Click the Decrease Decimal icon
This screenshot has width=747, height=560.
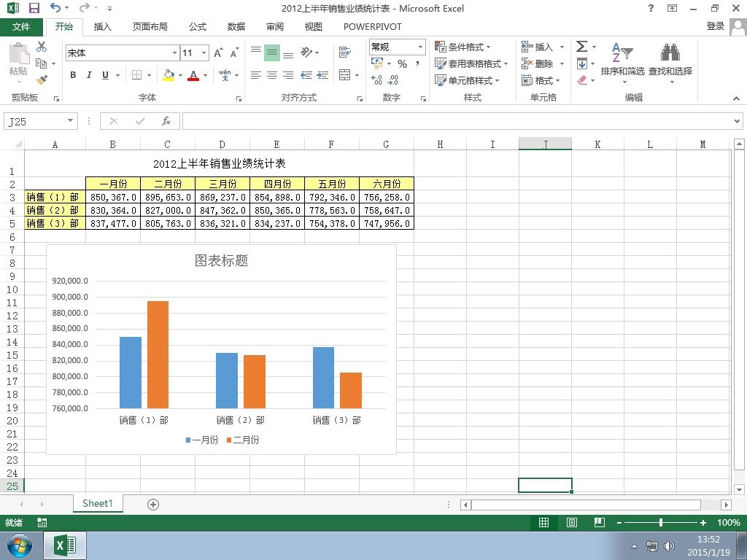coord(393,80)
